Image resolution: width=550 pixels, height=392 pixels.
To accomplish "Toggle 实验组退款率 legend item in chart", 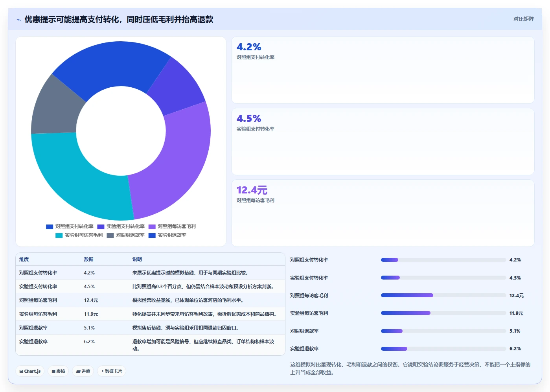I will [167, 235].
